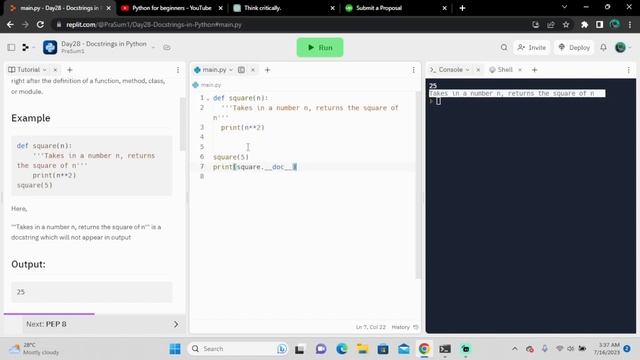640x360 pixels.
Task: Click the Python repl logo icon
Action: coord(50,47)
